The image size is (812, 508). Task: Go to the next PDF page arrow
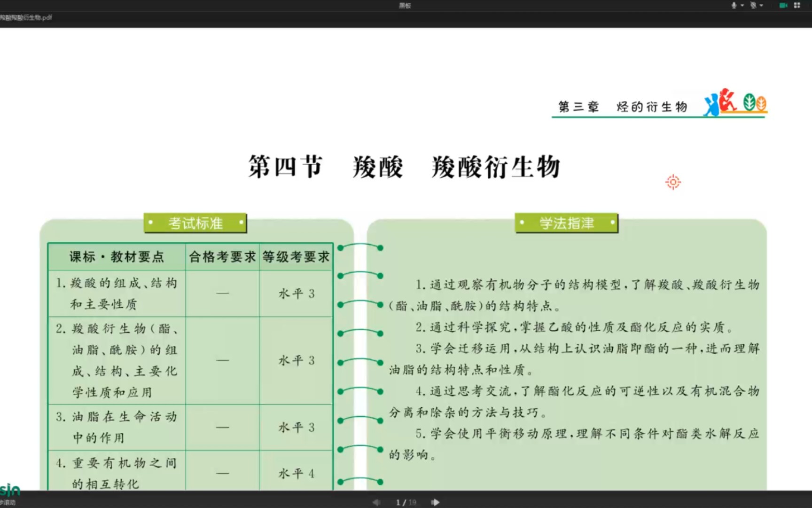click(435, 502)
